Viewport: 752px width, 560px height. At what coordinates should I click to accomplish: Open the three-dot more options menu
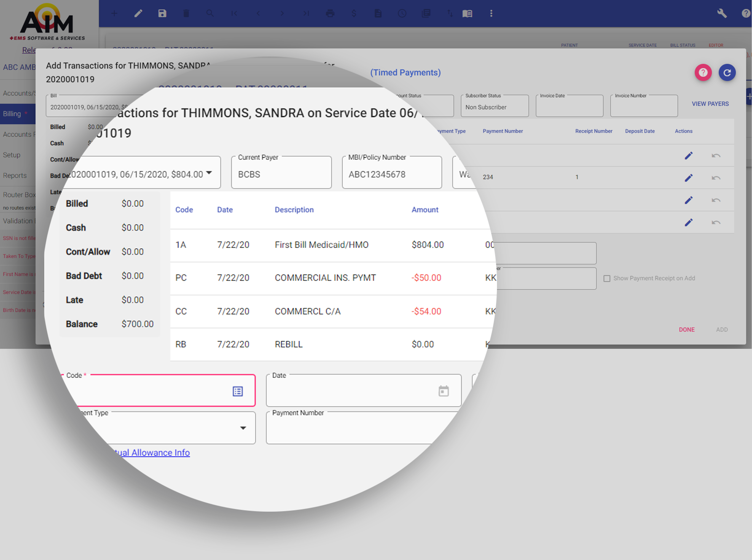click(x=491, y=13)
